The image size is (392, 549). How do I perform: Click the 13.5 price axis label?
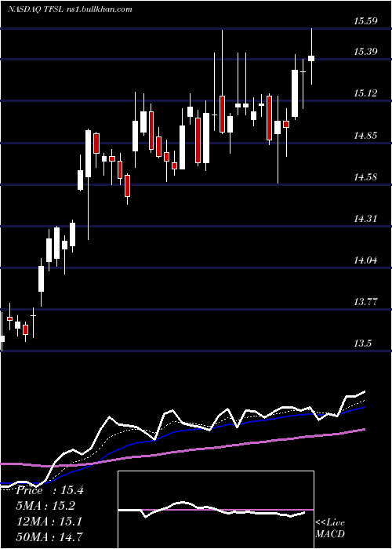coord(362,344)
